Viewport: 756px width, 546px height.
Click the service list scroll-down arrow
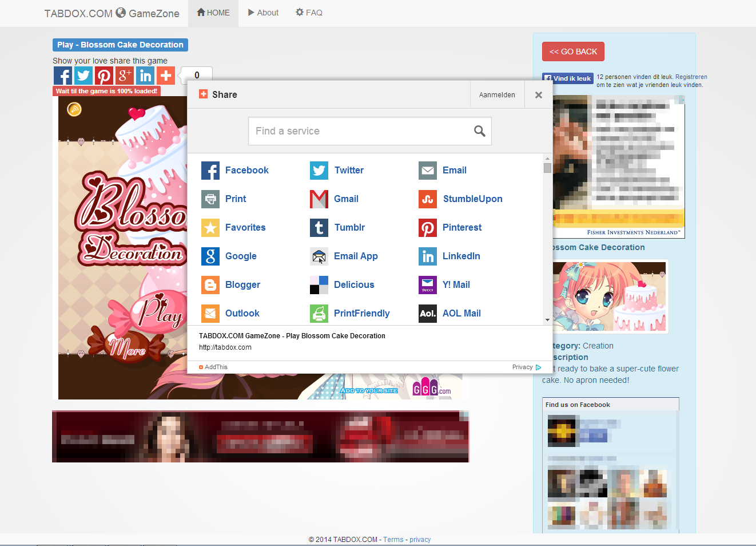coord(547,321)
